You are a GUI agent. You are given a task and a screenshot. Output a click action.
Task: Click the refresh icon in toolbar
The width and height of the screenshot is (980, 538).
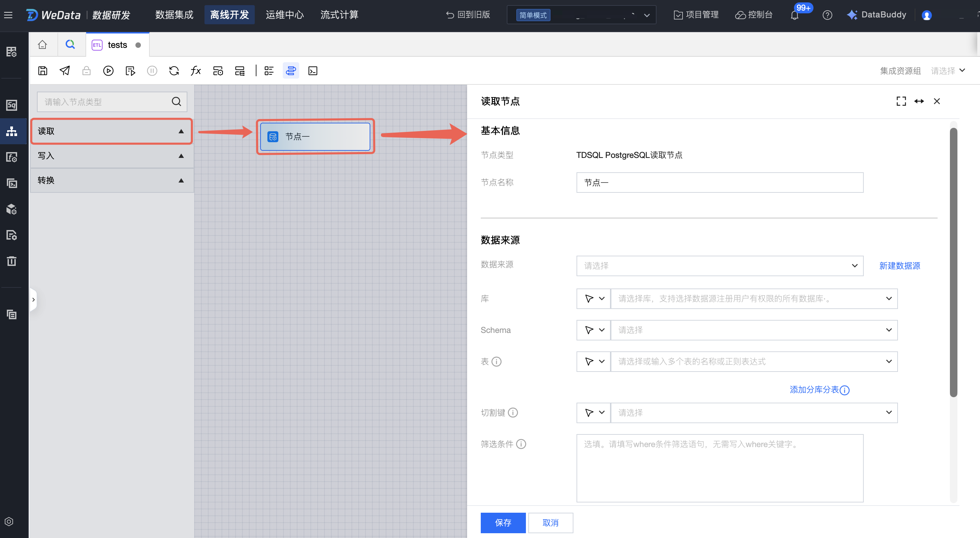(x=174, y=71)
